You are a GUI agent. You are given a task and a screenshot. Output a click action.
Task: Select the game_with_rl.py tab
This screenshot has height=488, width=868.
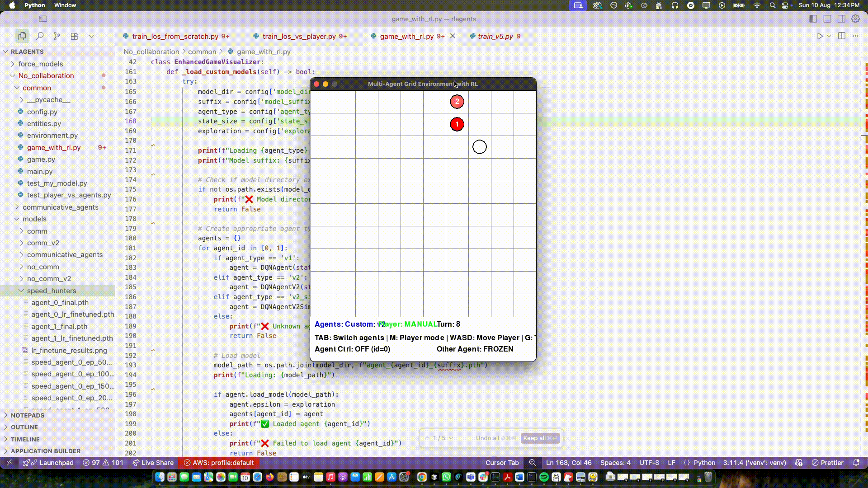point(406,36)
